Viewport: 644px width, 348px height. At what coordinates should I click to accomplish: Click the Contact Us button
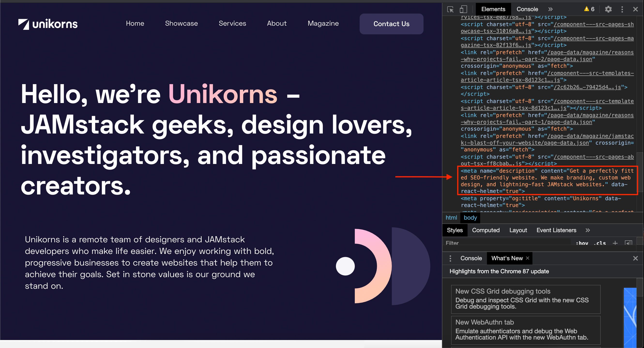pyautogui.click(x=392, y=24)
